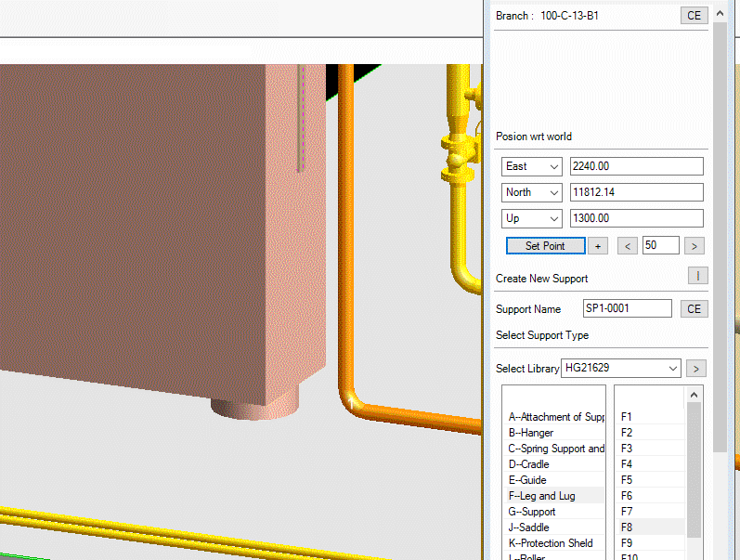Select F1 in the subtype list

[x=650, y=417]
